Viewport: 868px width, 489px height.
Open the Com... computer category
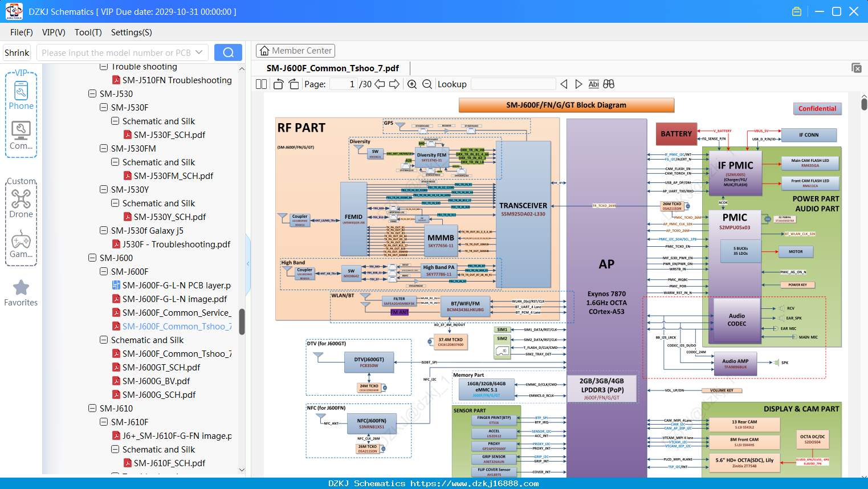21,135
